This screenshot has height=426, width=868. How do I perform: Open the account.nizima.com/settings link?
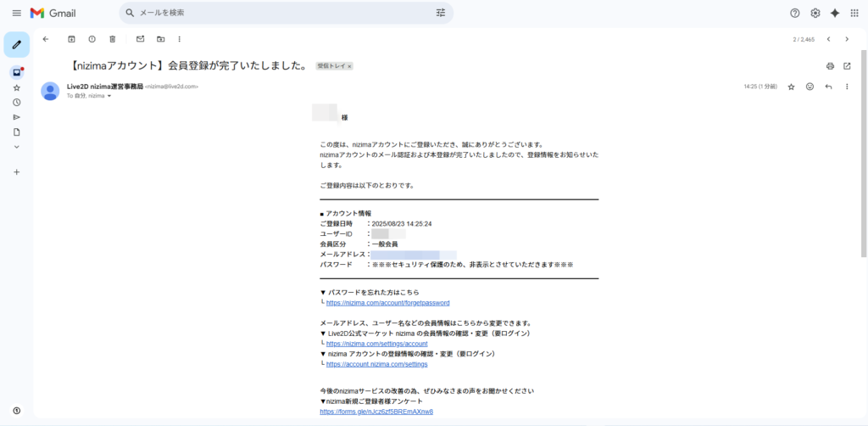point(376,365)
